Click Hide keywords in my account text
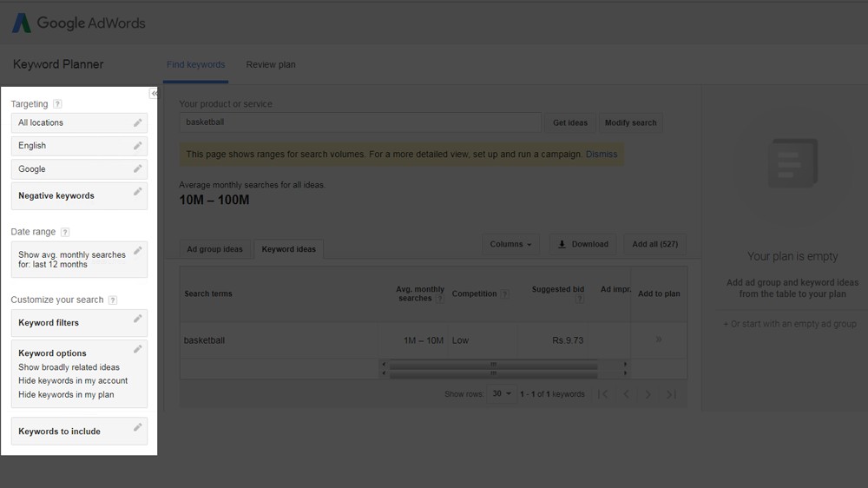868x488 pixels. 73,381
